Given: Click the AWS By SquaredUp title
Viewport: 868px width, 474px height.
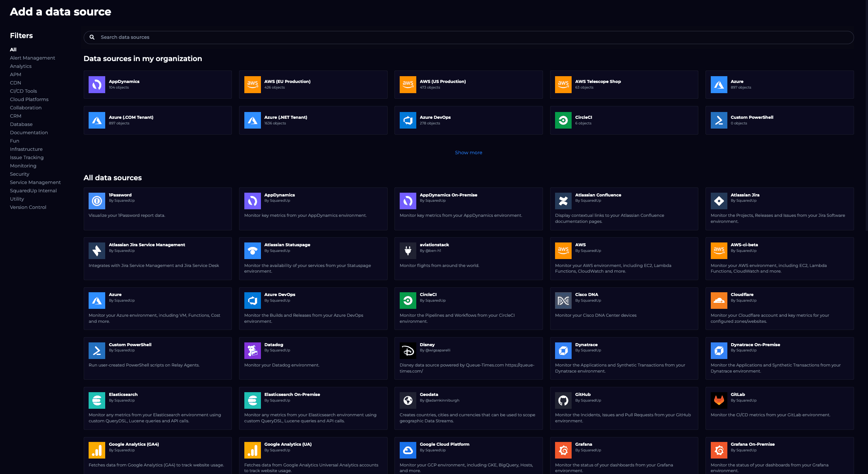Looking at the screenshot, I should pos(580,245).
